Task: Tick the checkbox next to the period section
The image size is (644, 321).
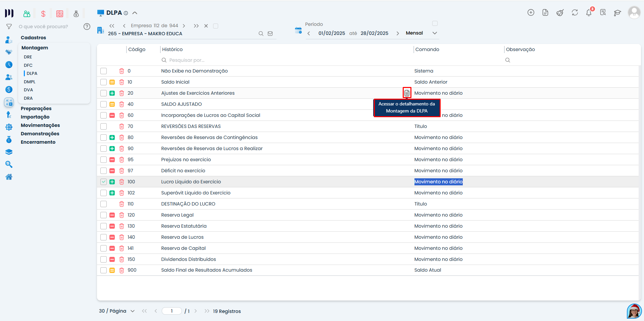Action: coord(435,23)
